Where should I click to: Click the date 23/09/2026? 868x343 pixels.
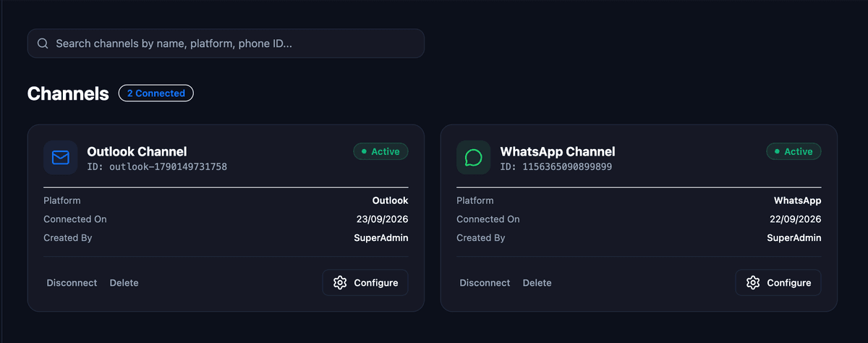(x=382, y=219)
